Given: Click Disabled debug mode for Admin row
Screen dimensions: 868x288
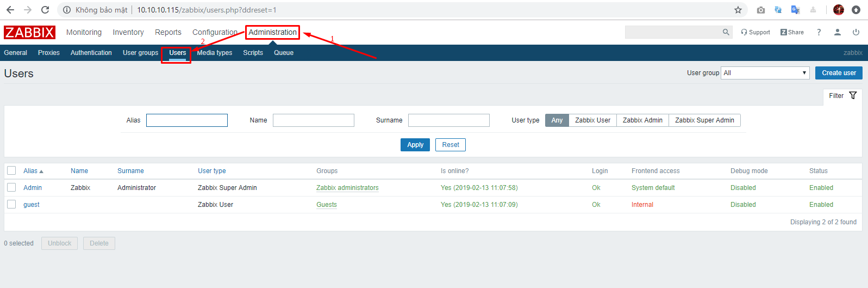Looking at the screenshot, I should pyautogui.click(x=743, y=188).
